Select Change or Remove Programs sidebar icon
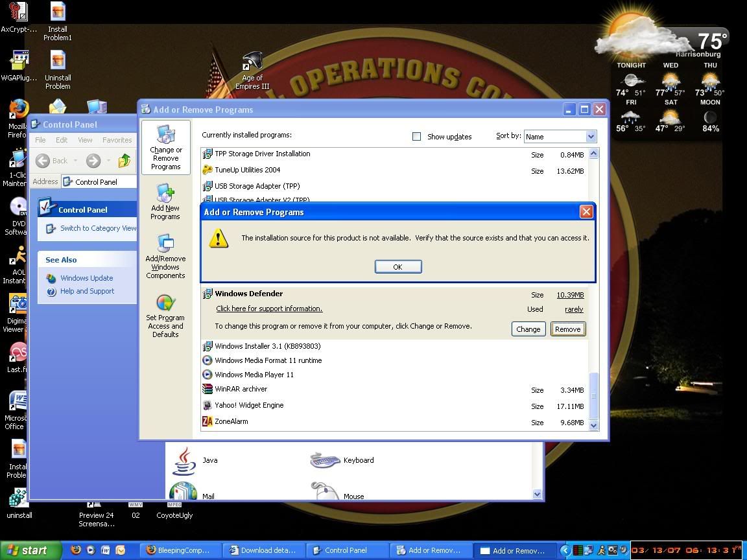747x560 pixels. pyautogui.click(x=166, y=147)
